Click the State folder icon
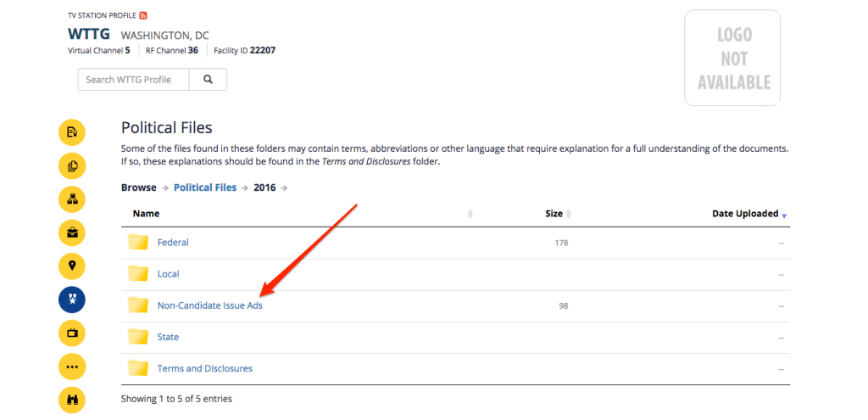 pyautogui.click(x=138, y=337)
